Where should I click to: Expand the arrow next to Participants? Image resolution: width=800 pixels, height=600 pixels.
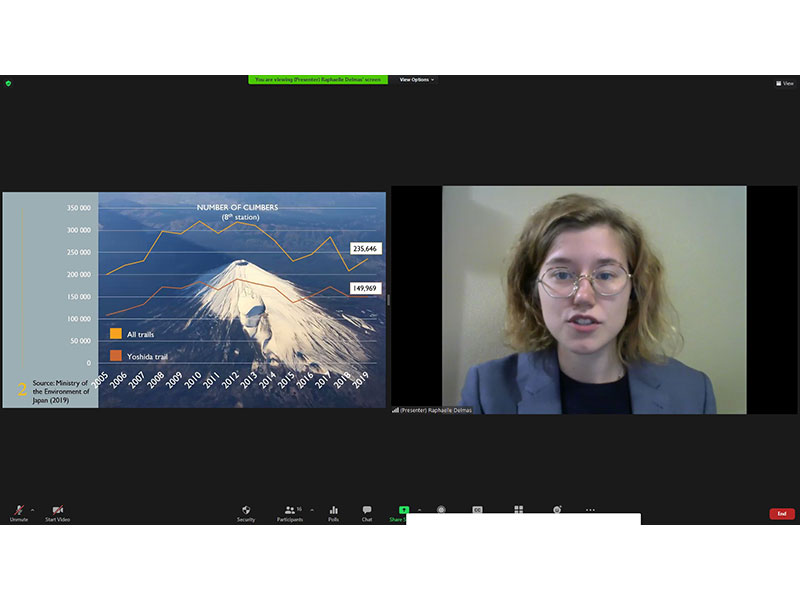[311, 509]
